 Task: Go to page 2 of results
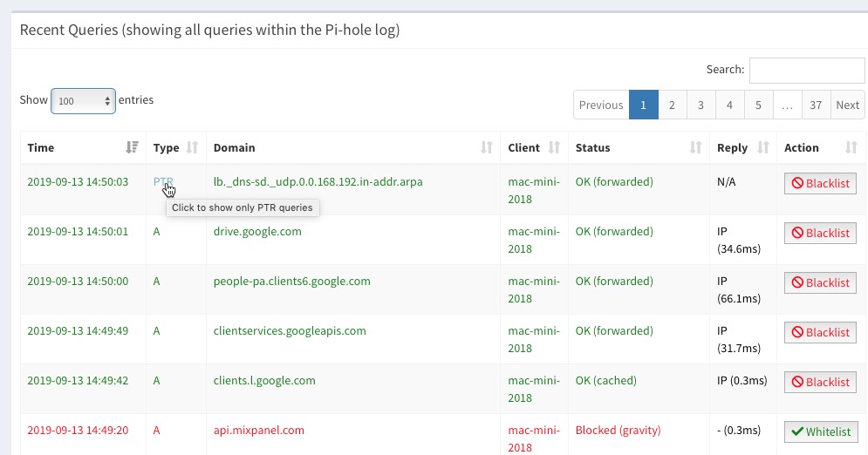click(x=672, y=105)
